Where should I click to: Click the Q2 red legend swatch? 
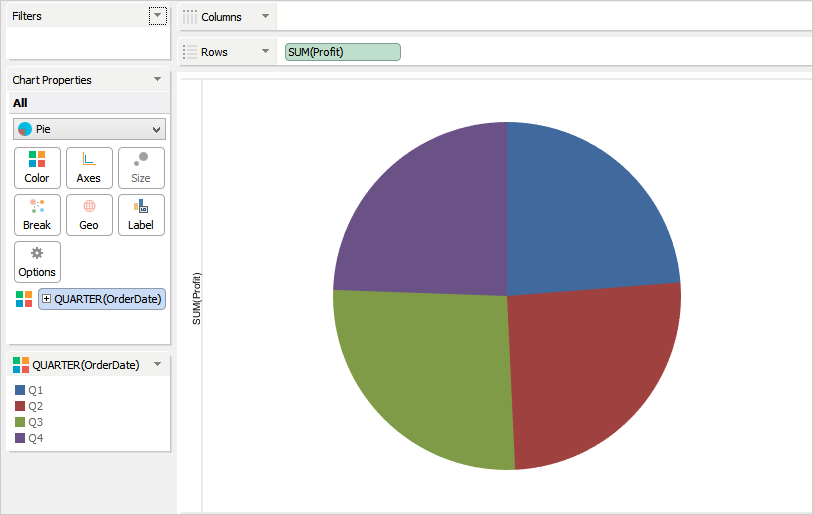click(20, 406)
